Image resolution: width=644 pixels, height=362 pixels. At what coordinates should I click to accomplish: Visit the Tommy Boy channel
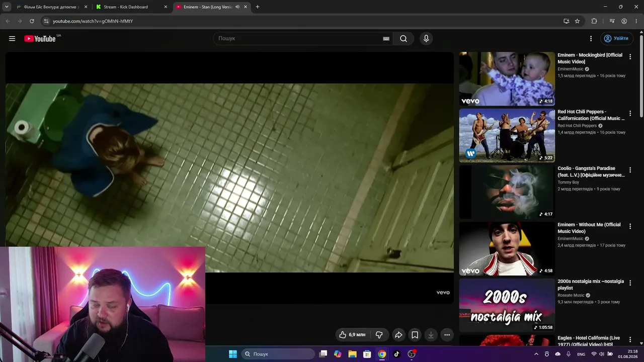tap(568, 183)
